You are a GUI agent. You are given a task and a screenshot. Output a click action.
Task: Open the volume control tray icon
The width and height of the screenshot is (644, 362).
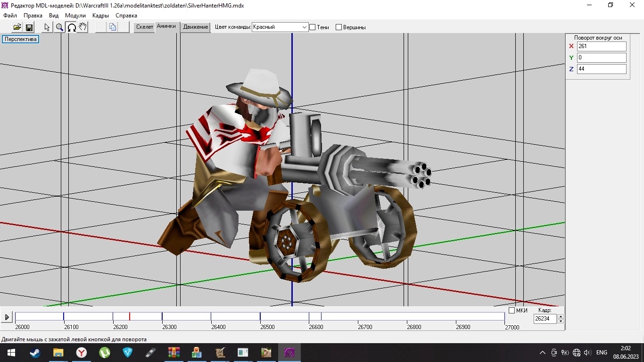(x=587, y=353)
